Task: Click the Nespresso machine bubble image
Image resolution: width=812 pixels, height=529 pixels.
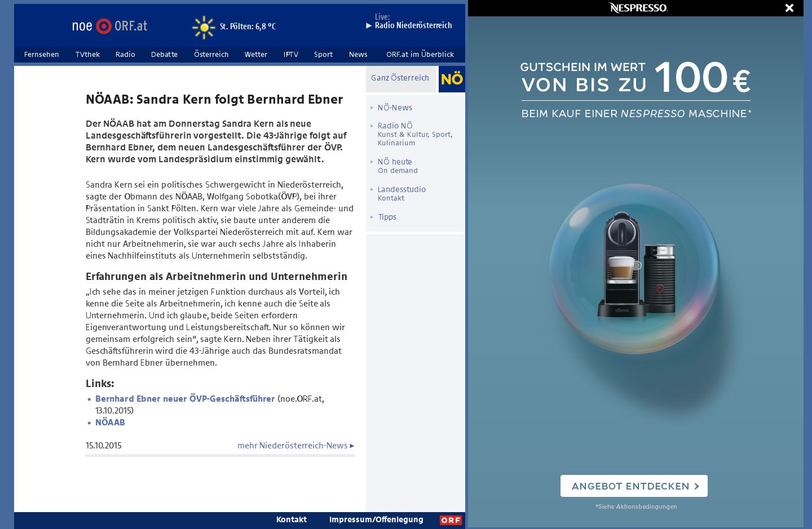Action: tap(635, 269)
